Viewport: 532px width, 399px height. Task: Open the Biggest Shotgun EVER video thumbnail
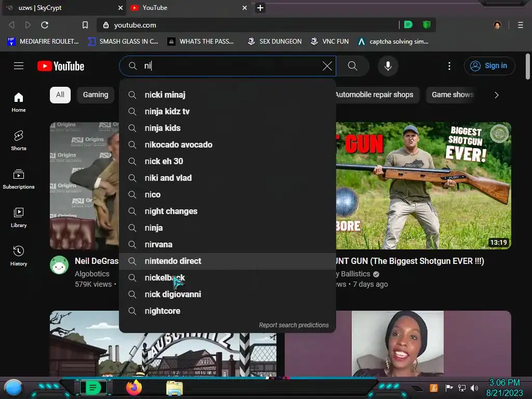click(423, 185)
